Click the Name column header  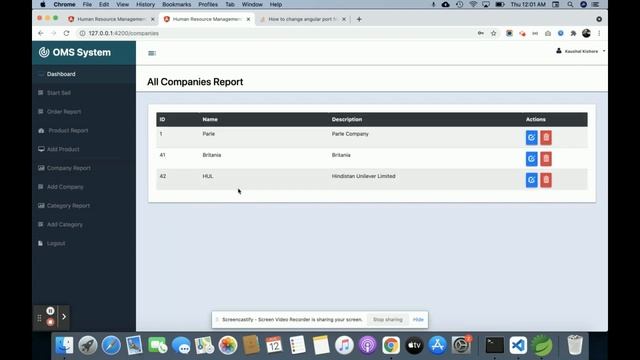[x=210, y=120]
